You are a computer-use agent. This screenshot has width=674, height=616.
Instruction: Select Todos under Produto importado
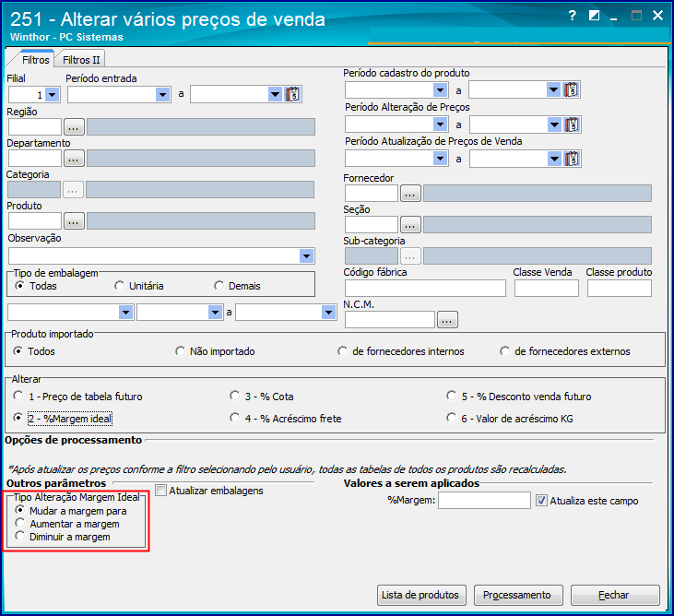[x=18, y=351]
